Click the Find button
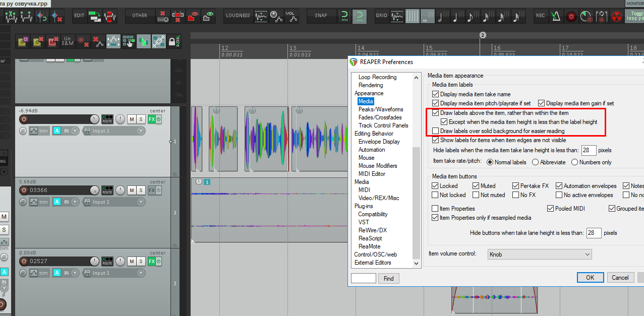 (x=388, y=278)
